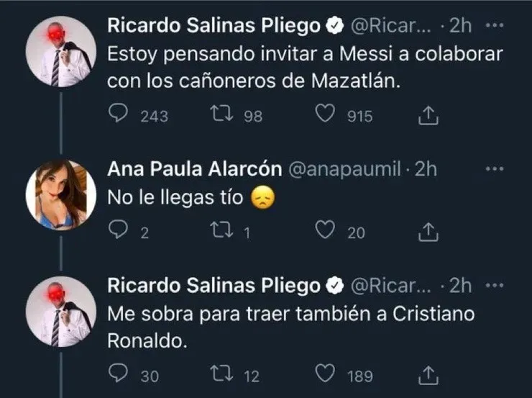Image resolution: width=532 pixels, height=398 pixels.
Task: Like the tweet with 915 likes
Action: coord(327,114)
